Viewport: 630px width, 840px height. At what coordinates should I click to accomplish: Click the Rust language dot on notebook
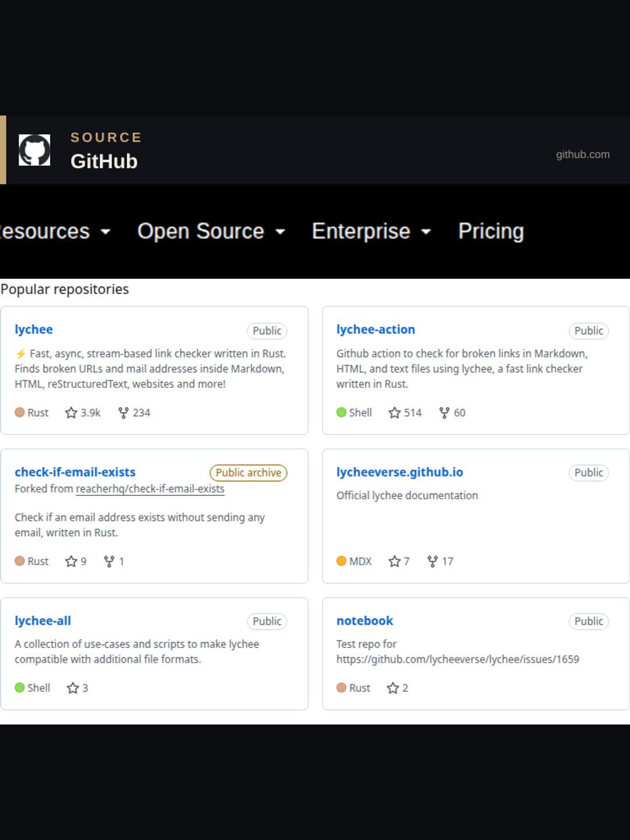coord(341,688)
